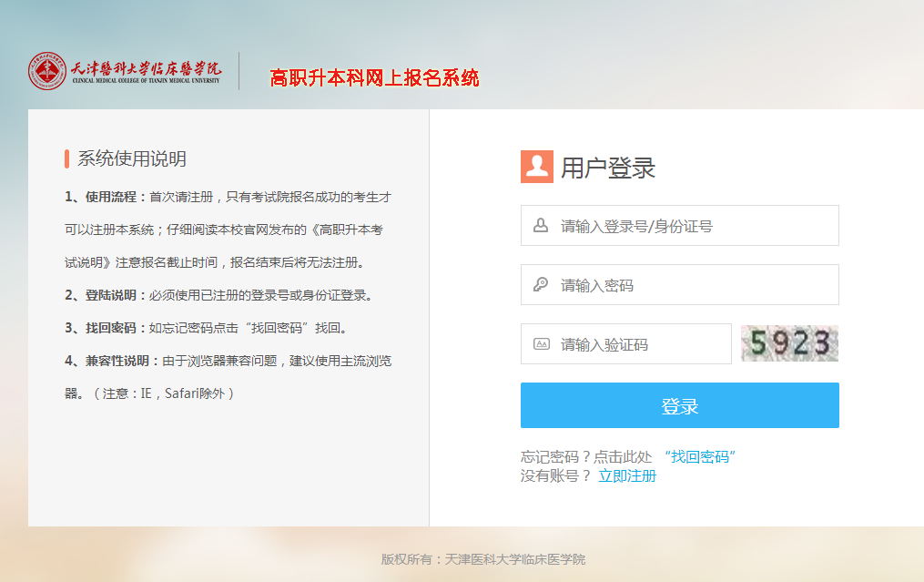Open the "找回密码" link

pyautogui.click(x=699, y=456)
